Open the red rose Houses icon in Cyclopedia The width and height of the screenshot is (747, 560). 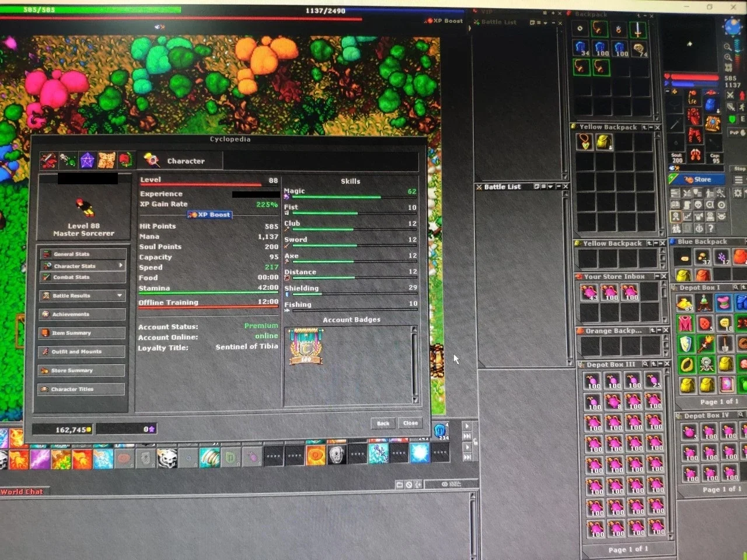125,160
